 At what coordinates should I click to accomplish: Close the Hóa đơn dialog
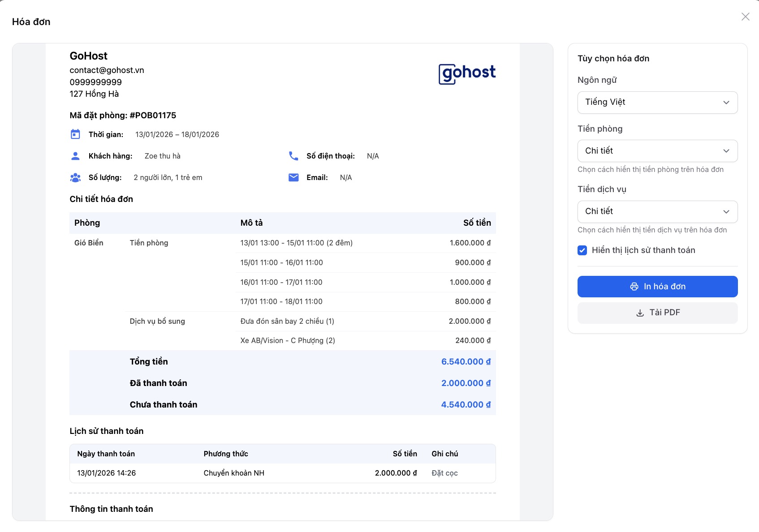[x=745, y=17]
